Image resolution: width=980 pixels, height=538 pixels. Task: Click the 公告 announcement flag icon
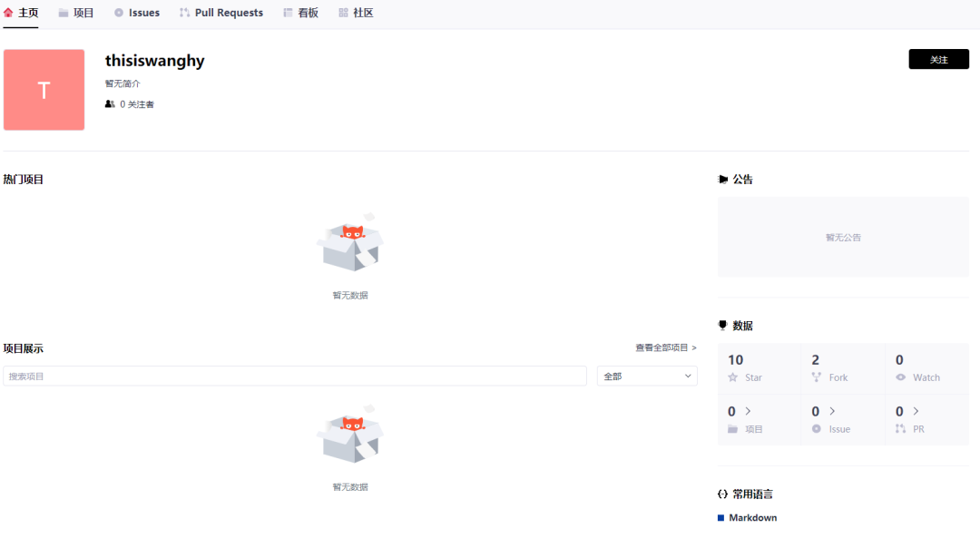click(723, 180)
